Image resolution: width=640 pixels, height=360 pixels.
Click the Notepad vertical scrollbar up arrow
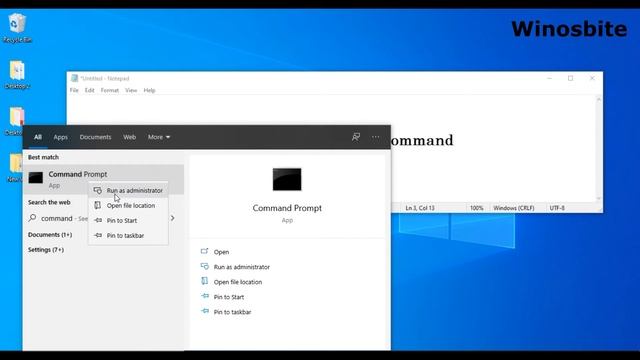click(599, 99)
